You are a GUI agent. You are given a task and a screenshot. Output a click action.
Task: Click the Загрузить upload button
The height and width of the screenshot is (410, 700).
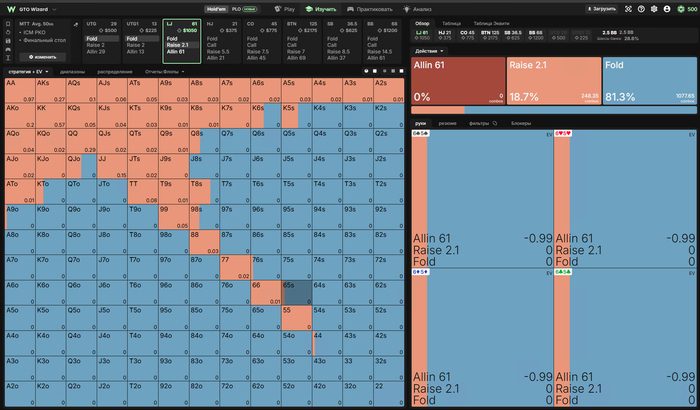coord(601,9)
